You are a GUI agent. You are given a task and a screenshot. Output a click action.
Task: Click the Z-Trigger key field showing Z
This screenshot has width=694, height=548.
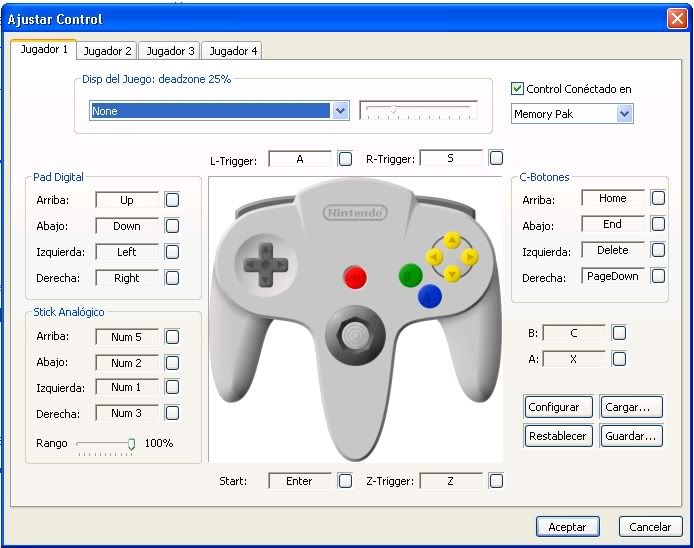(451, 481)
